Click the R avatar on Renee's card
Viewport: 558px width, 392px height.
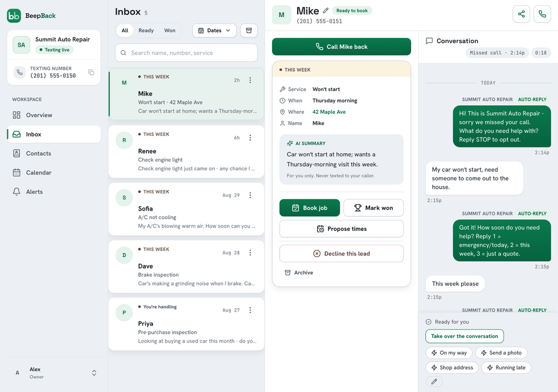[124, 140]
